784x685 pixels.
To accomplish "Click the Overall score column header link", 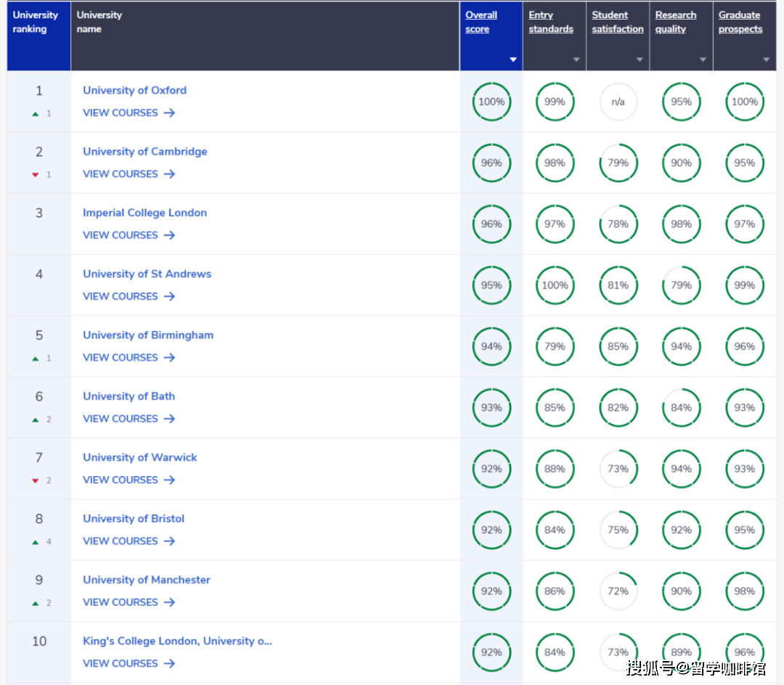I will [481, 22].
